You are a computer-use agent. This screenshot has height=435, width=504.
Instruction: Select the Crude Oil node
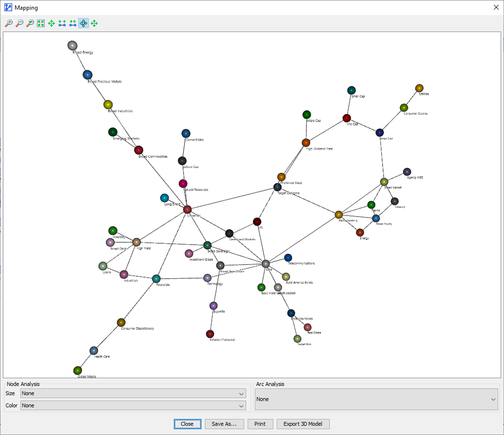pyautogui.click(x=187, y=209)
